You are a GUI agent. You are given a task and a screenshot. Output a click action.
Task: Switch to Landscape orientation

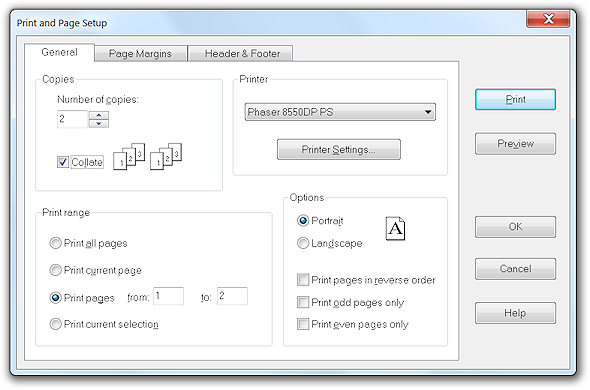pos(303,243)
